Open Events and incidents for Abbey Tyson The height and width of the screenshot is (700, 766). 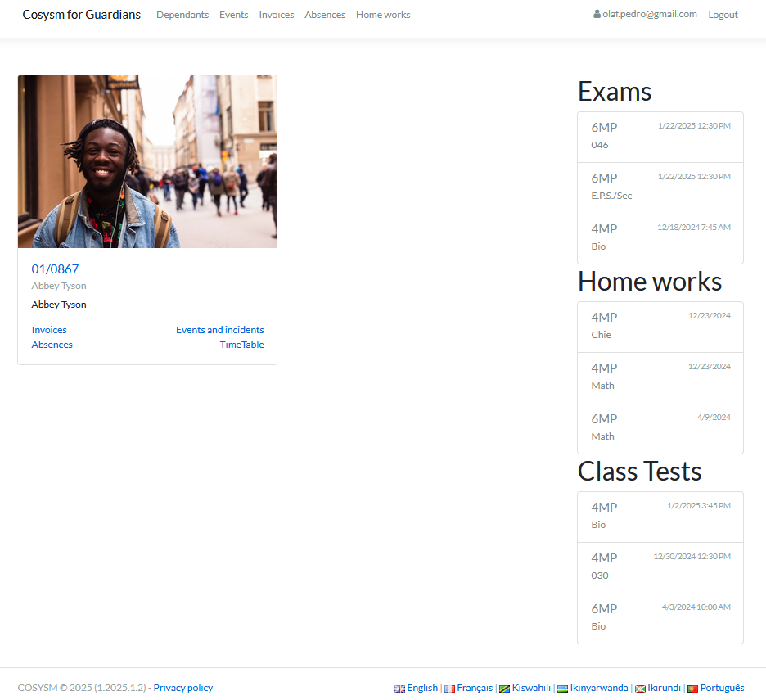(219, 330)
